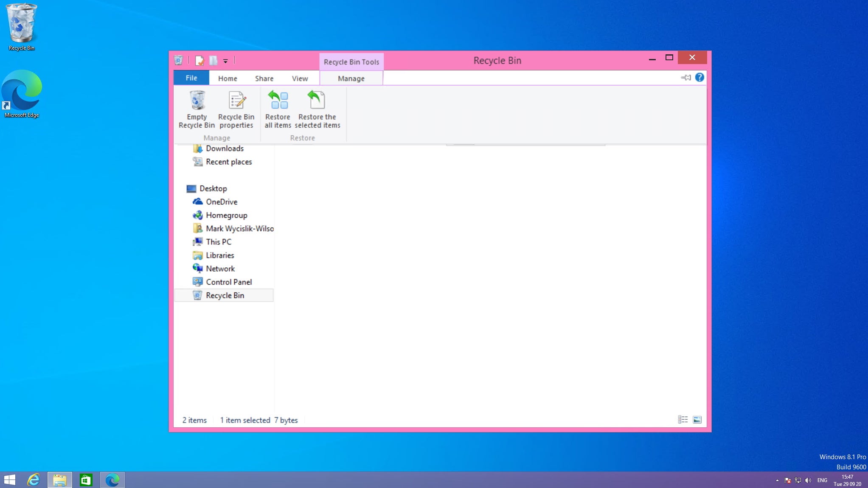Open the Share menu tab
This screenshot has height=488, width=868.
[264, 78]
